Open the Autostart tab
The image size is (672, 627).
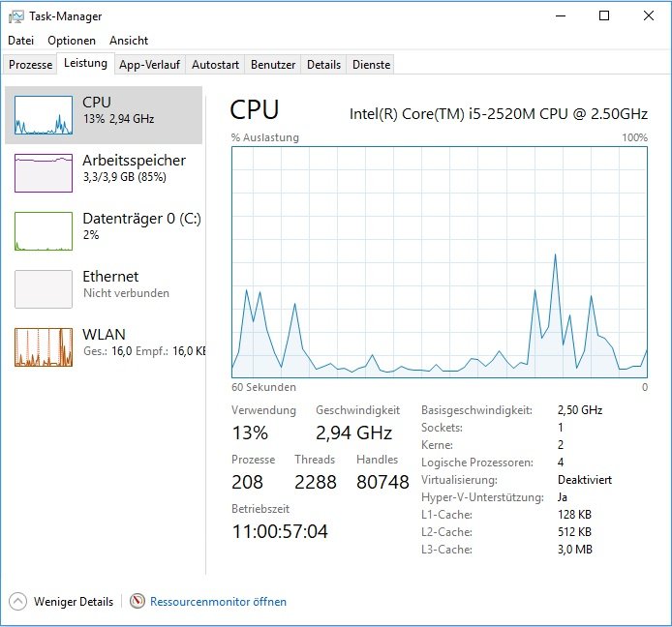(x=215, y=65)
